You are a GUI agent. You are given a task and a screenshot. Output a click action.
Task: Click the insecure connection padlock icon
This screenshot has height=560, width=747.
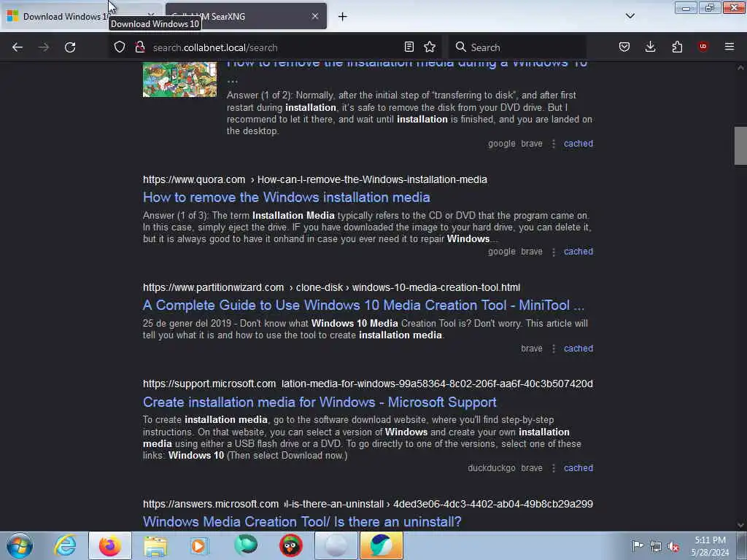tap(139, 47)
